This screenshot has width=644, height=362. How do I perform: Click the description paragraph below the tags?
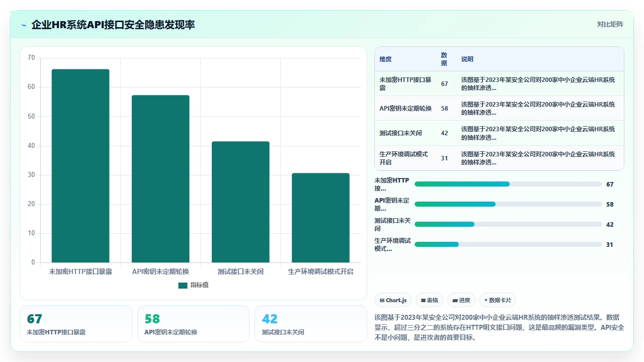coord(500,327)
